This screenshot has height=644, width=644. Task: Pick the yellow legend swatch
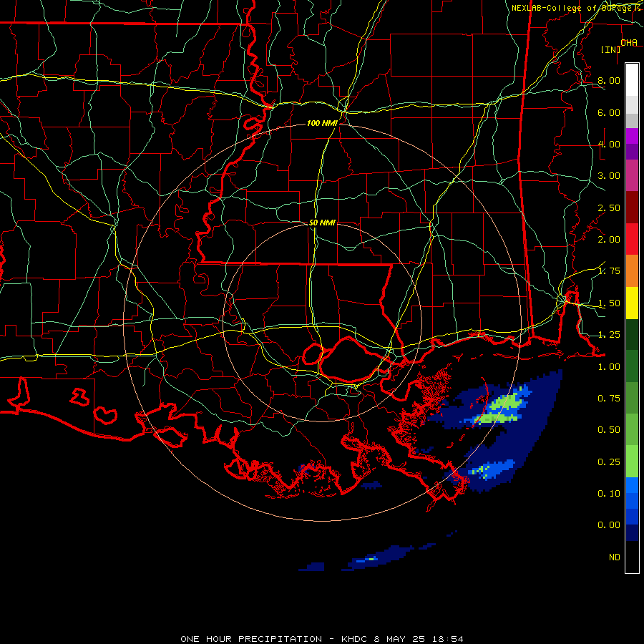coord(632,303)
